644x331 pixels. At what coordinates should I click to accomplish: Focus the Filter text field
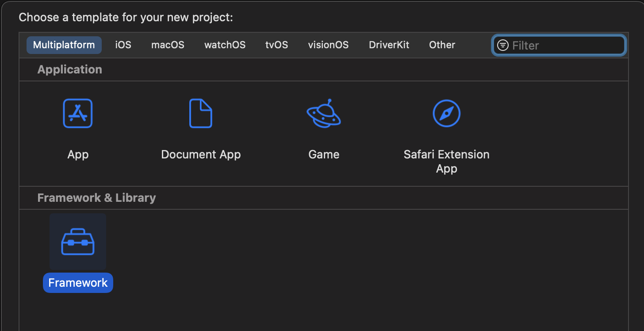[566, 45]
